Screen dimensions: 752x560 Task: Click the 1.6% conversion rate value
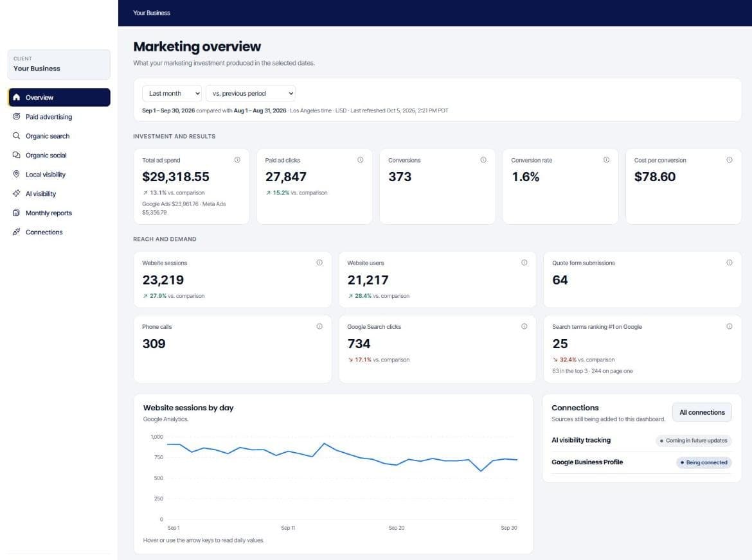(x=525, y=177)
